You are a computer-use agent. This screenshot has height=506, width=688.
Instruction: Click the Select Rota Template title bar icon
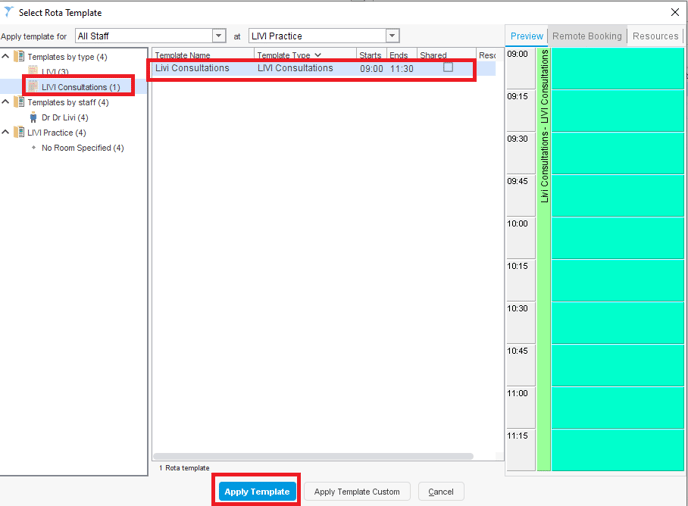(x=9, y=12)
